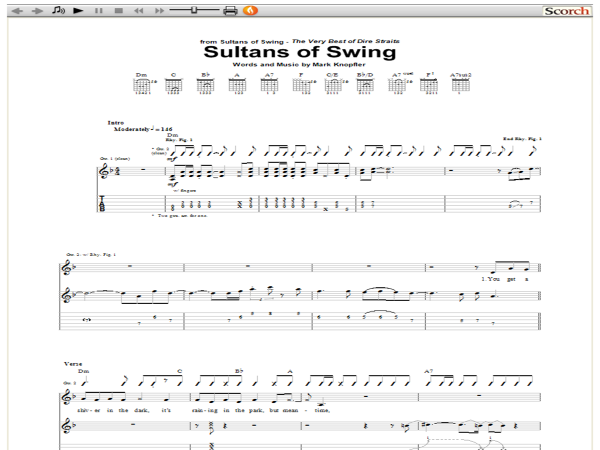Start playback with the Play button
This screenshot has width=600, height=450.
click(x=78, y=11)
